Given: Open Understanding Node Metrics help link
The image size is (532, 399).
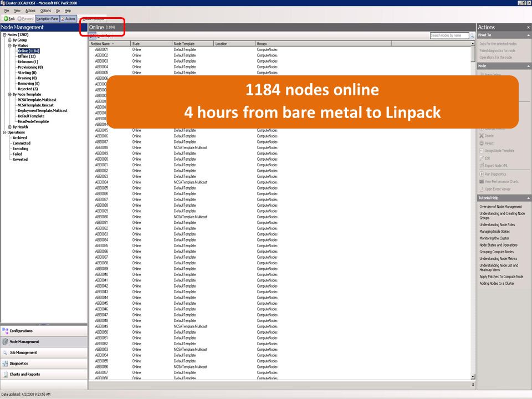Looking at the screenshot, I should [x=498, y=259].
